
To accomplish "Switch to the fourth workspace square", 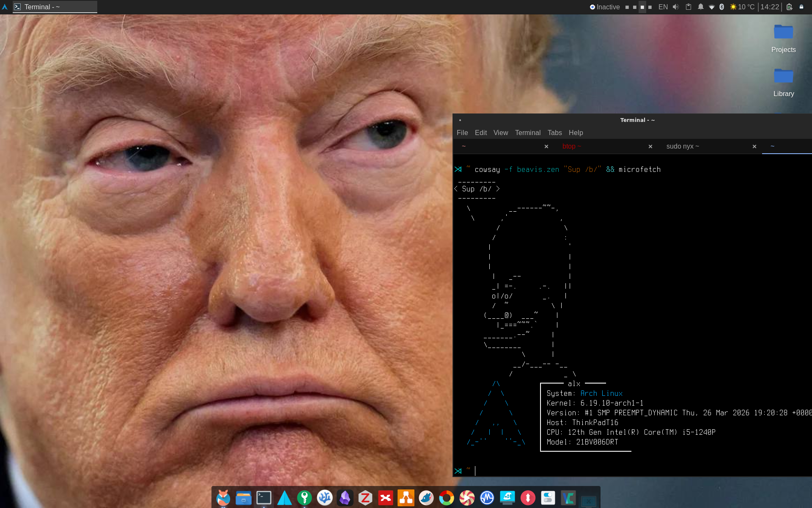I will click(x=650, y=7).
